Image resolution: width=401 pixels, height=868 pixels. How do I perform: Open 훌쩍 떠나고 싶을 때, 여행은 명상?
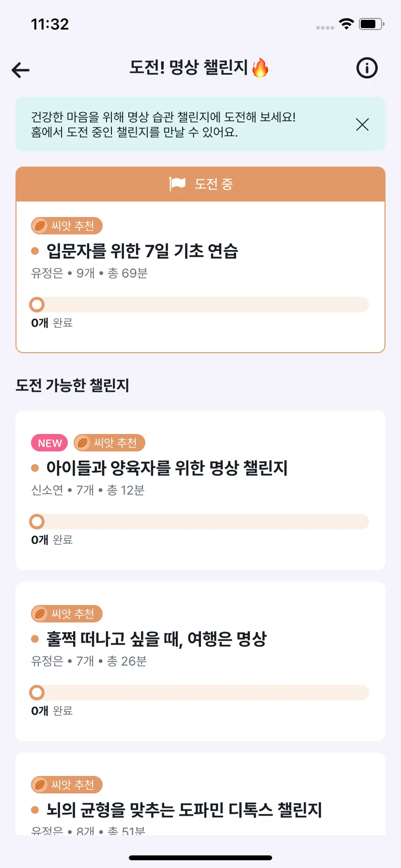[156, 639]
